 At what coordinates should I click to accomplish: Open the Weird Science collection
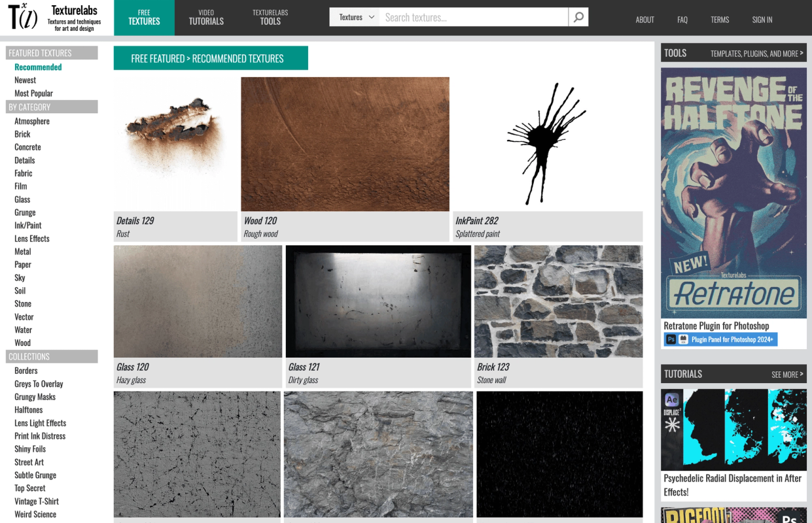tap(35, 515)
